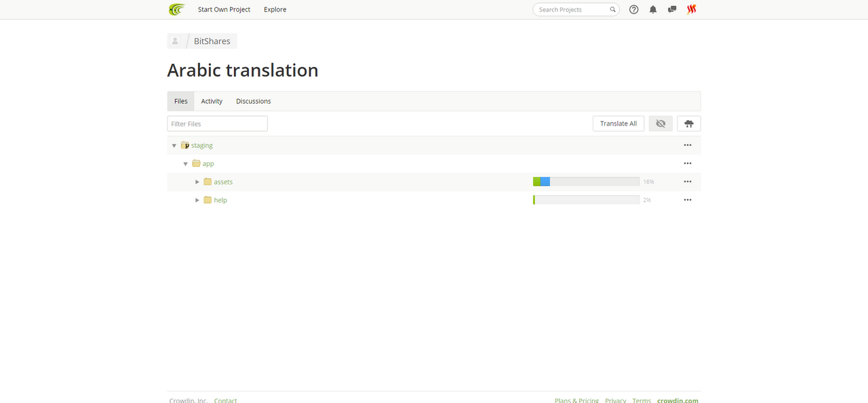
Task: Click the Contact footer link
Action: [226, 400]
